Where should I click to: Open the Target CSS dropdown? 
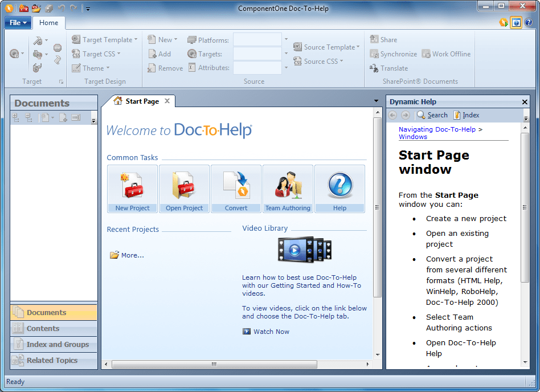pyautogui.click(x=96, y=54)
